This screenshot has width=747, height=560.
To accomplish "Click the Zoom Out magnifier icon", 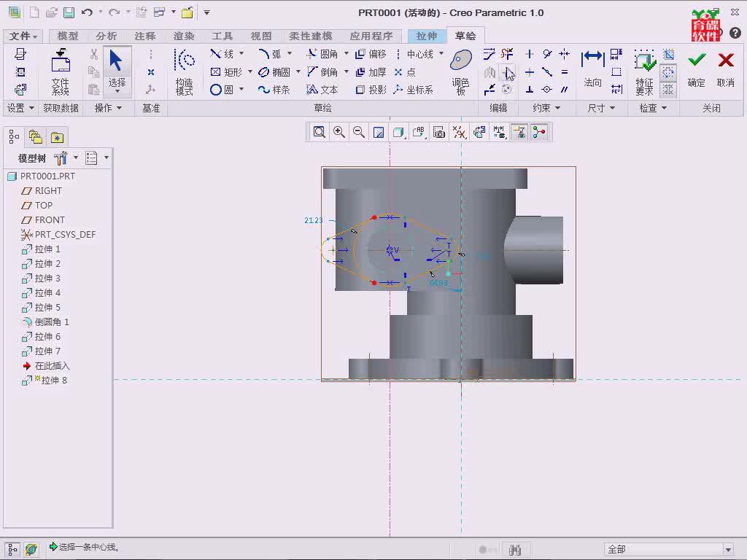I will (x=359, y=132).
